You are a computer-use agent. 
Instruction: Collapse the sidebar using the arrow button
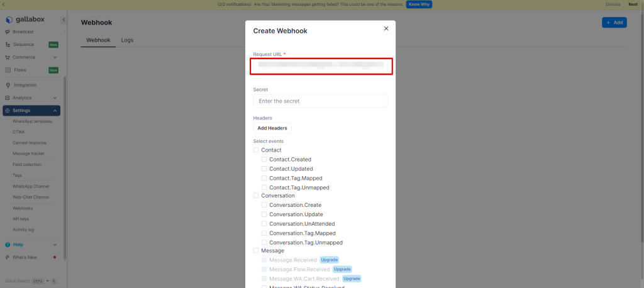pyautogui.click(x=64, y=20)
